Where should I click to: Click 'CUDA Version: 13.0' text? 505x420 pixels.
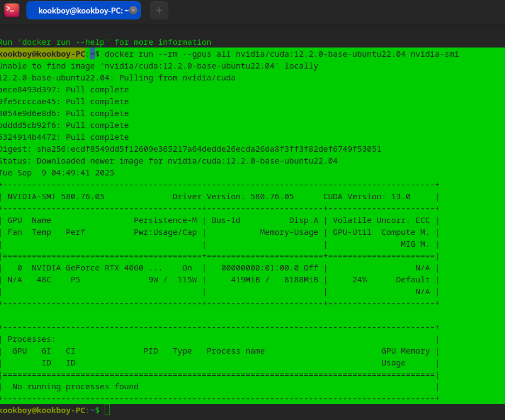(367, 197)
